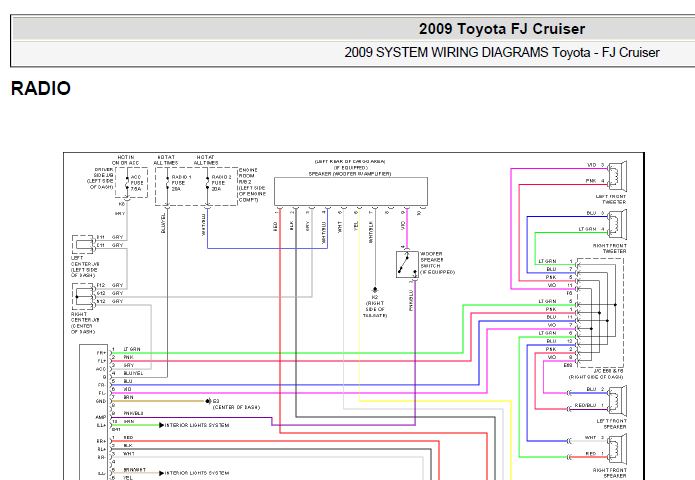Click the "GND" radio terminal label
695x480 pixels.
click(102, 401)
